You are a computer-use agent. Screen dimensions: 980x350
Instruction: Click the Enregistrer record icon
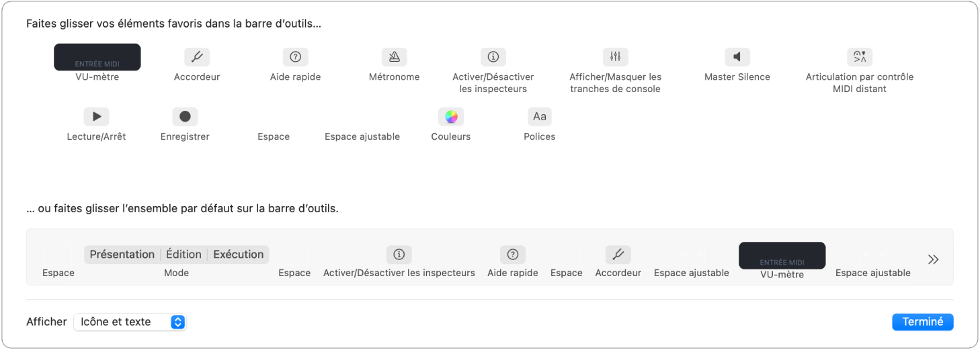185,116
